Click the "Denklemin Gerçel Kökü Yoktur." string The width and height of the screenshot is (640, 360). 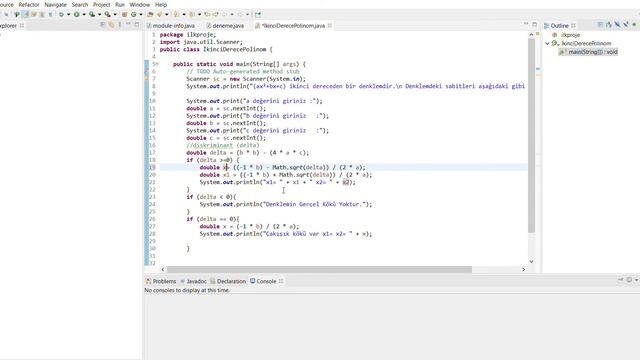313,204
